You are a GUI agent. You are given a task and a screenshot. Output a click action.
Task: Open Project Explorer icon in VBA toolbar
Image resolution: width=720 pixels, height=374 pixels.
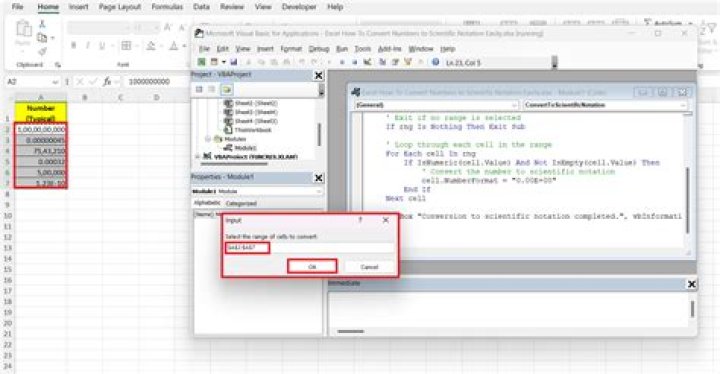pos(382,62)
